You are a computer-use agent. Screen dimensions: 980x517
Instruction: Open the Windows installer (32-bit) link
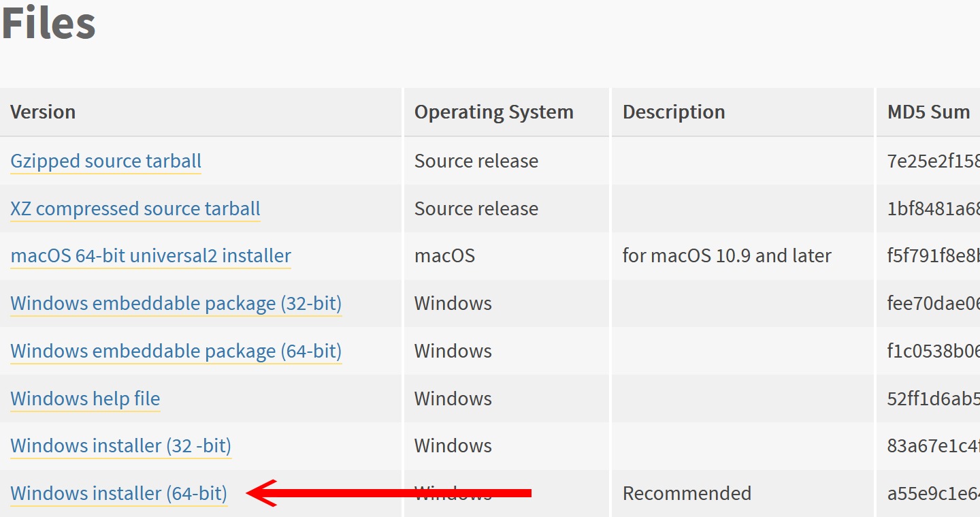pyautogui.click(x=120, y=445)
